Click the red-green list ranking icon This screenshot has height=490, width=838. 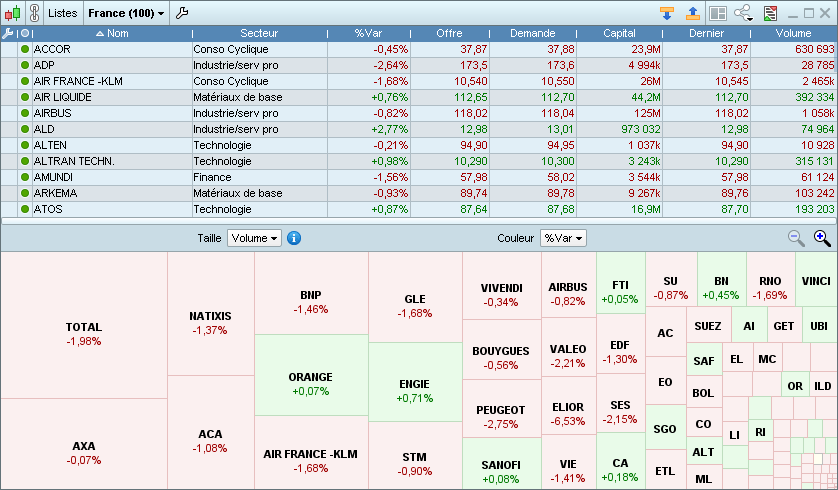click(771, 13)
